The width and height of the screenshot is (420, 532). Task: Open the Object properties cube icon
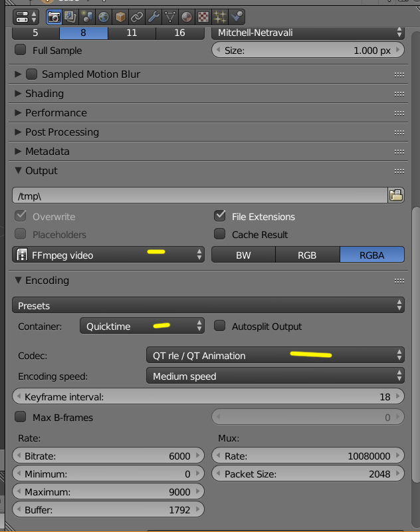[x=120, y=16]
